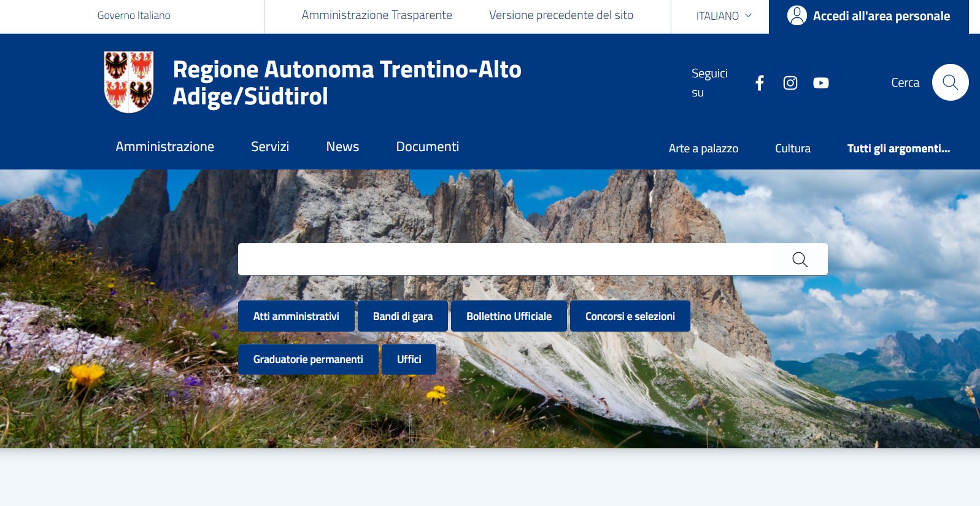The image size is (980, 506).
Task: Click the round white Cerca search icon
Action: point(951,82)
